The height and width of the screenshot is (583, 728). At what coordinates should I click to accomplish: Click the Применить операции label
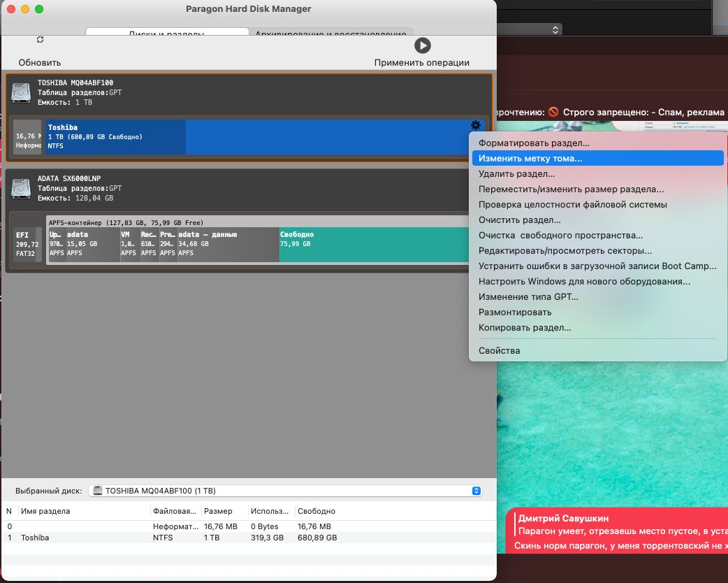click(x=421, y=62)
